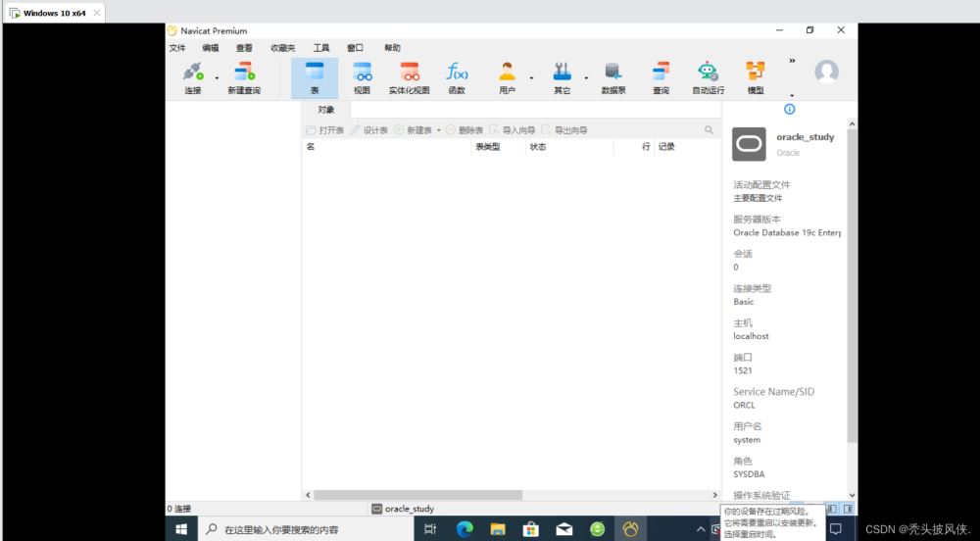Viewport: 980px width, 541px height.
Task: Click horizontal scrollbar right arrow
Action: 715,495
